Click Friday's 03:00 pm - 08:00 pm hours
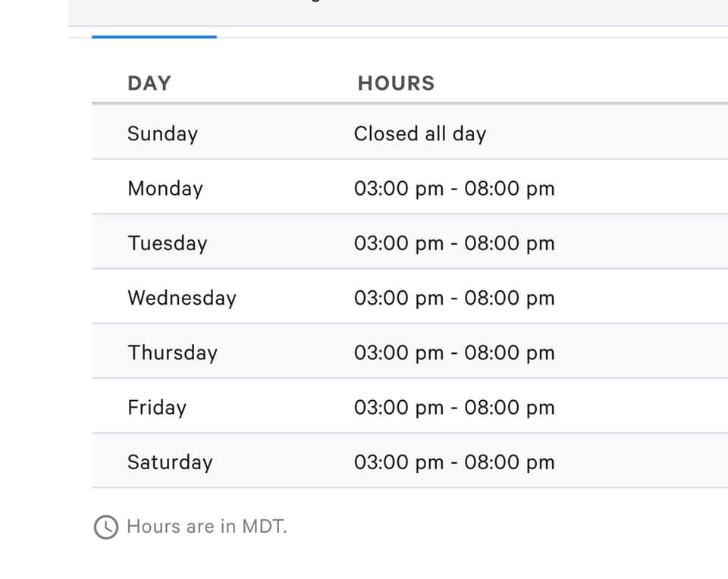 (x=454, y=407)
